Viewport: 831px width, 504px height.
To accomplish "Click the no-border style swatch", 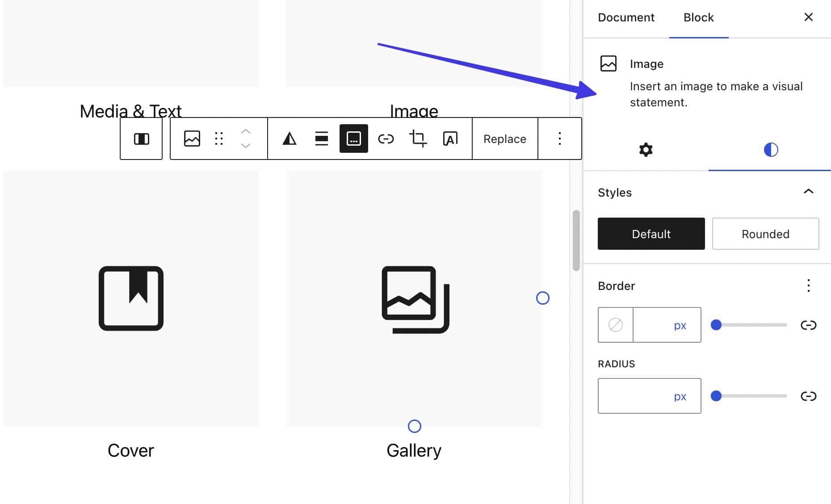I will pyautogui.click(x=615, y=325).
